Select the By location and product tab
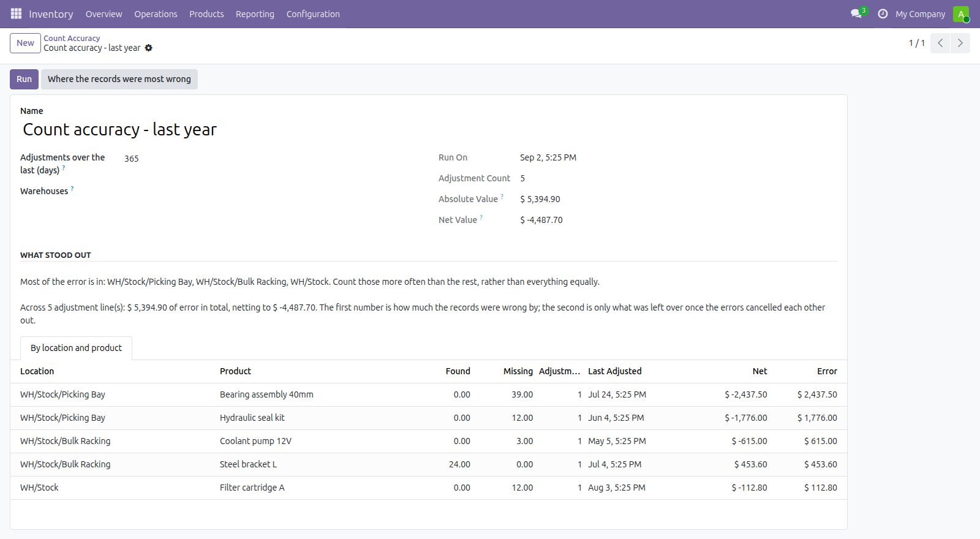The width and height of the screenshot is (980, 539). click(x=76, y=348)
